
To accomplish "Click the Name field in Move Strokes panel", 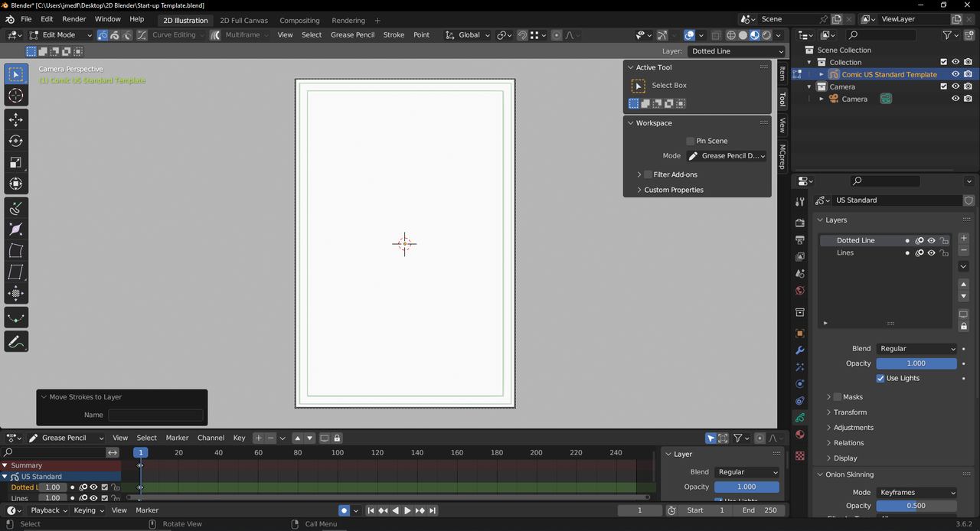I will pos(155,415).
